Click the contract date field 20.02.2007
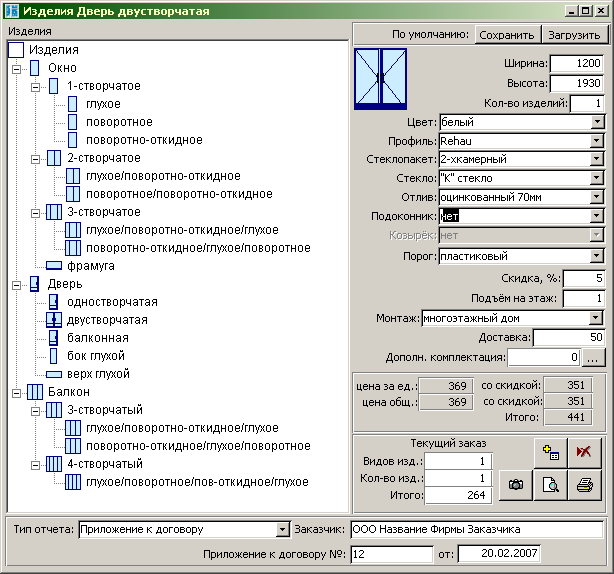 [x=499, y=554]
